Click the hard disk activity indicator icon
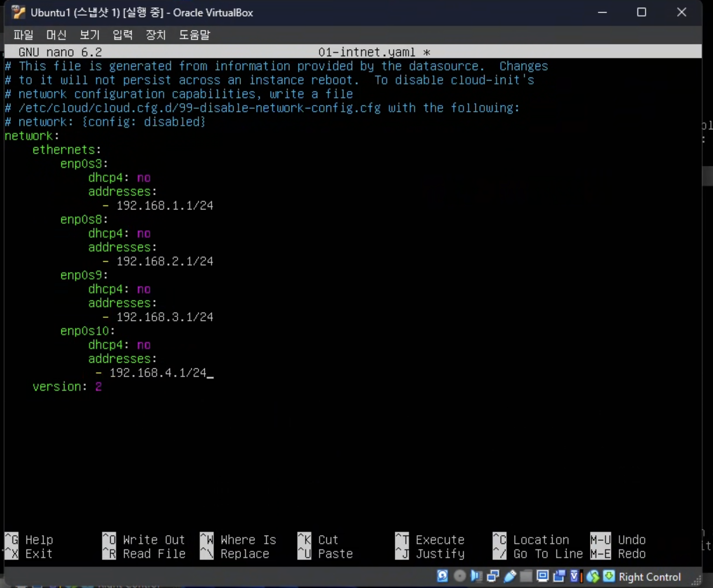The image size is (713, 588). (442, 576)
